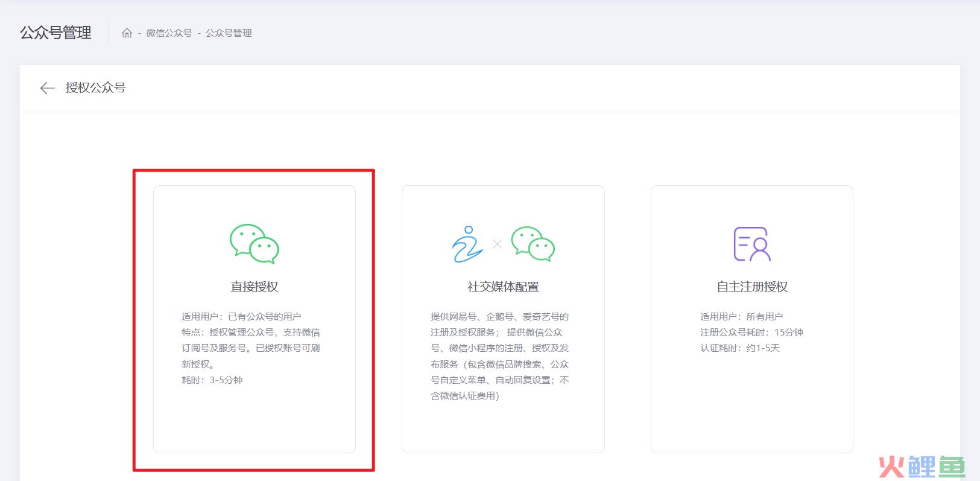Select the 社交媒体配置 card title
The image size is (980, 481).
coord(503,287)
